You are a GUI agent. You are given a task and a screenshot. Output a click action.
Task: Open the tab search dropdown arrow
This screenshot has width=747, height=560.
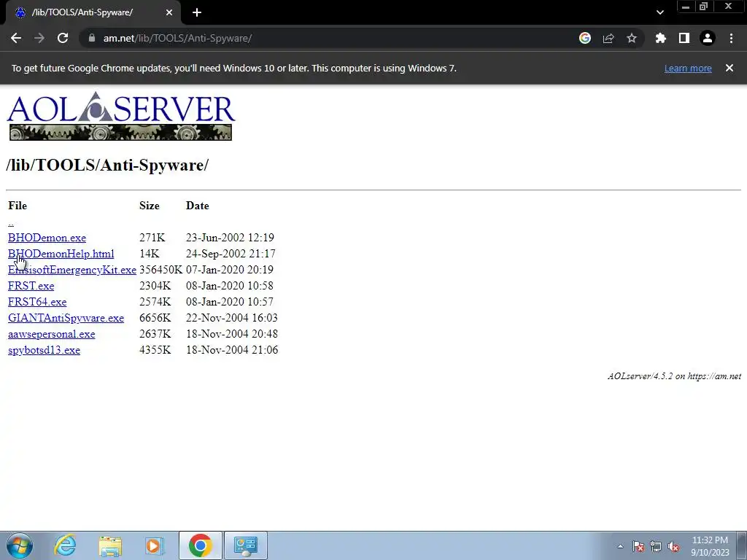(x=659, y=12)
